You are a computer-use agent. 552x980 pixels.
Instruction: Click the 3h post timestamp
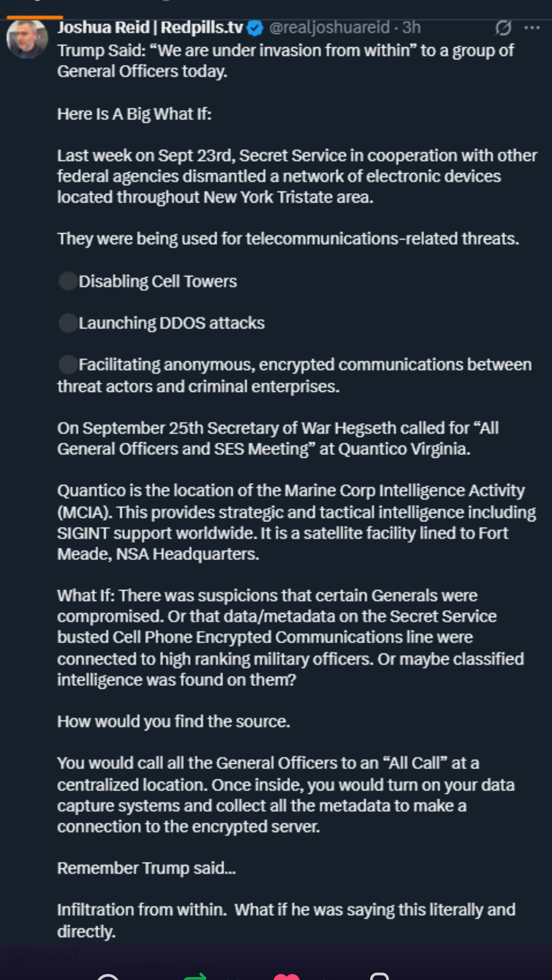[x=411, y=28]
